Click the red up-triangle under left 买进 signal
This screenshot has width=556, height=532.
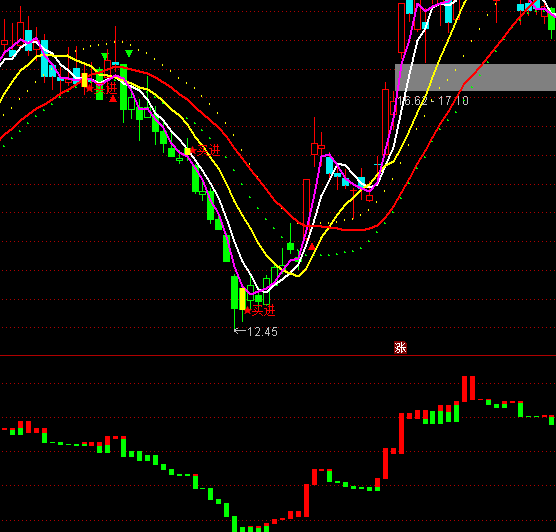[x=113, y=99]
